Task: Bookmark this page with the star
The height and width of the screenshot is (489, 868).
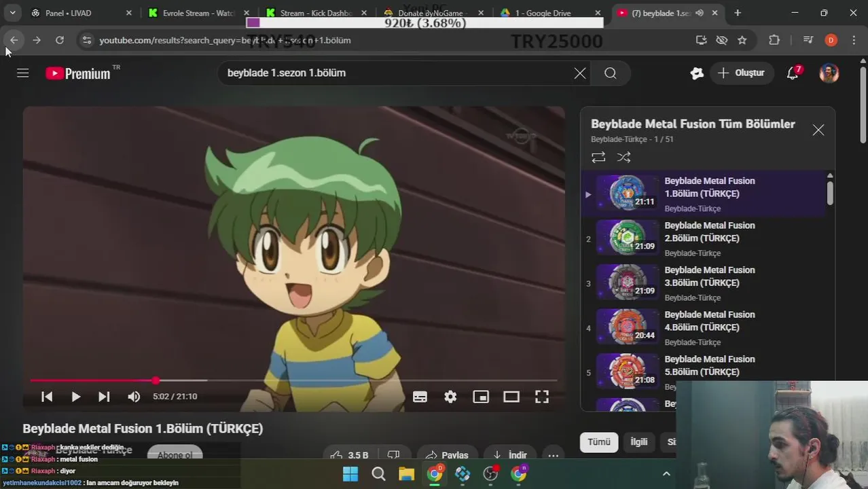Action: [x=742, y=40]
